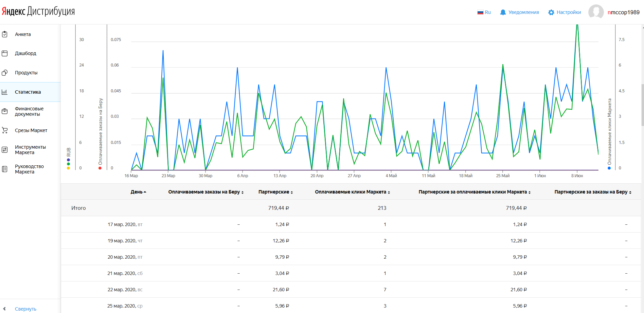The width and height of the screenshot is (644, 313).
Task: Open Руководство Маркета menu item
Action: 29,169
